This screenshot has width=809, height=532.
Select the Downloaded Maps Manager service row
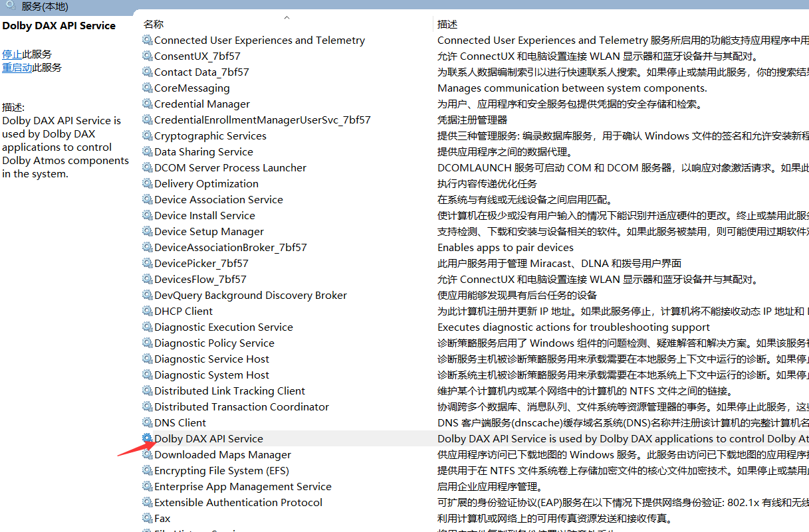pos(223,455)
